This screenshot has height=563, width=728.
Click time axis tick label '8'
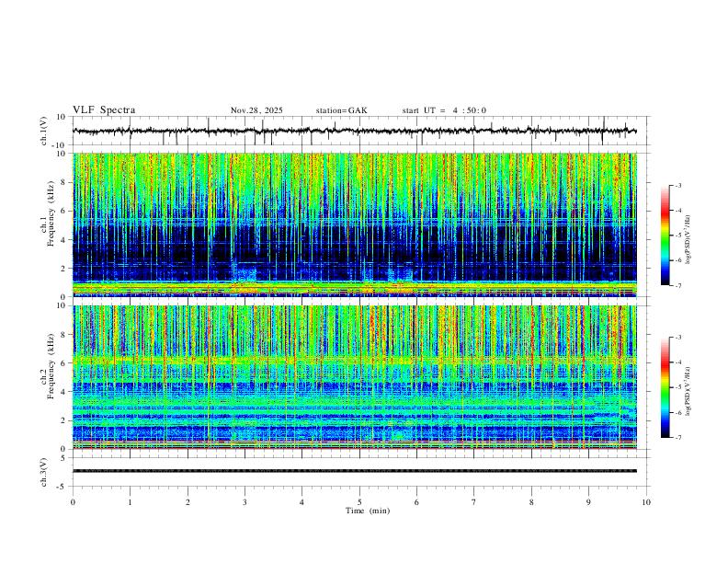[x=531, y=502]
